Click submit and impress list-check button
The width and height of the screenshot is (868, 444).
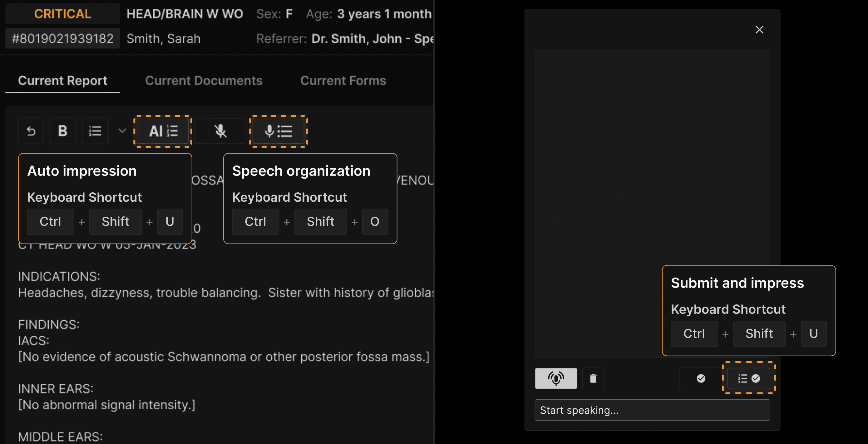point(749,378)
